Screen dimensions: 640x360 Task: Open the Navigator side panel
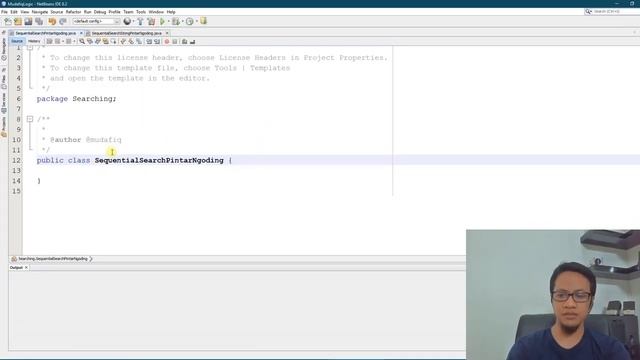[x=4, y=49]
